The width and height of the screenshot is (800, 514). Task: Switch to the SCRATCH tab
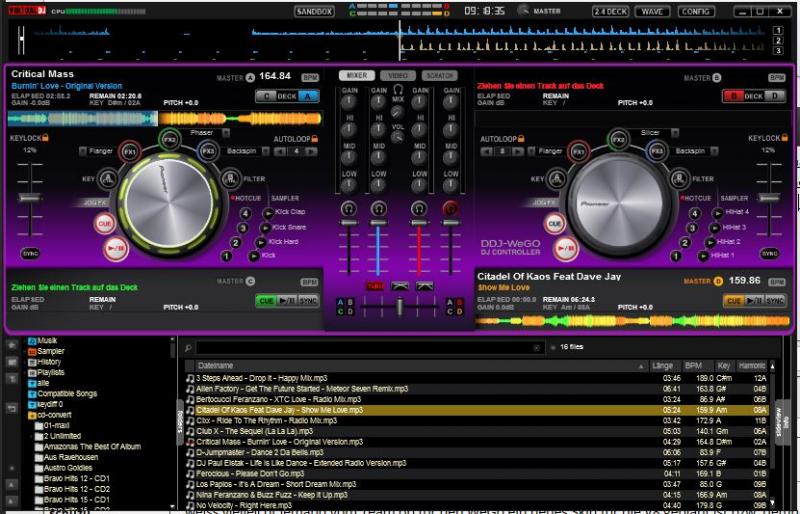(439, 76)
